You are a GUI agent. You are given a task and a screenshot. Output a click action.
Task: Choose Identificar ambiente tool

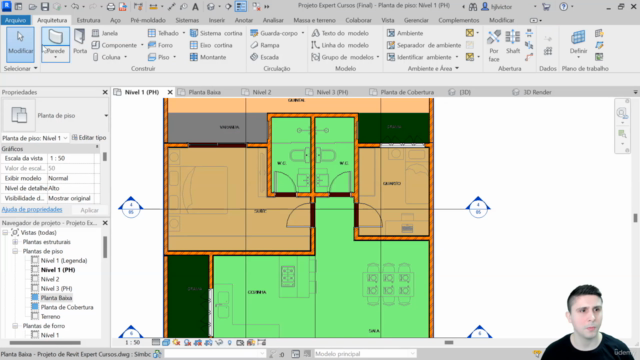click(x=420, y=57)
